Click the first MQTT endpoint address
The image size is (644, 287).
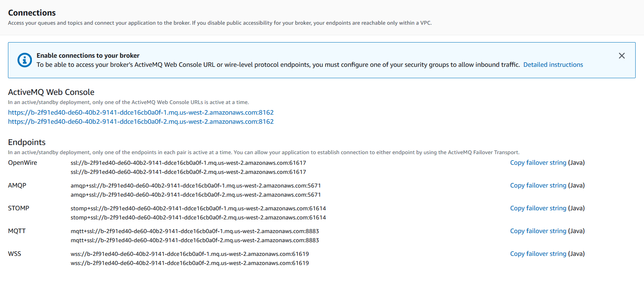[x=195, y=231]
